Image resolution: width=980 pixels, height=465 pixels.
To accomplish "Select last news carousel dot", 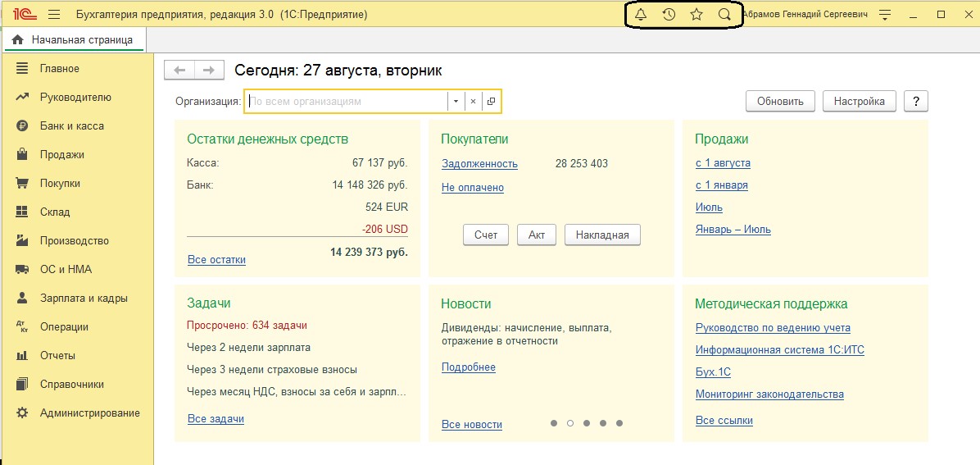I will [619, 423].
